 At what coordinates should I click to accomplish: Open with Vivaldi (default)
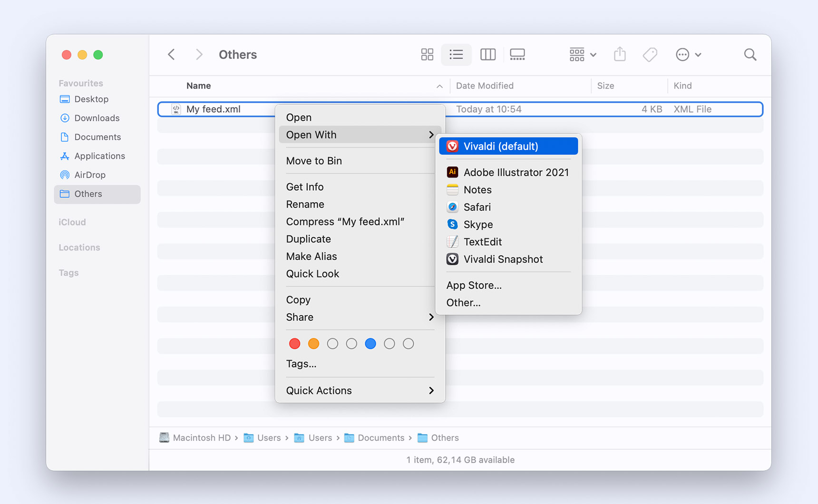(x=508, y=146)
